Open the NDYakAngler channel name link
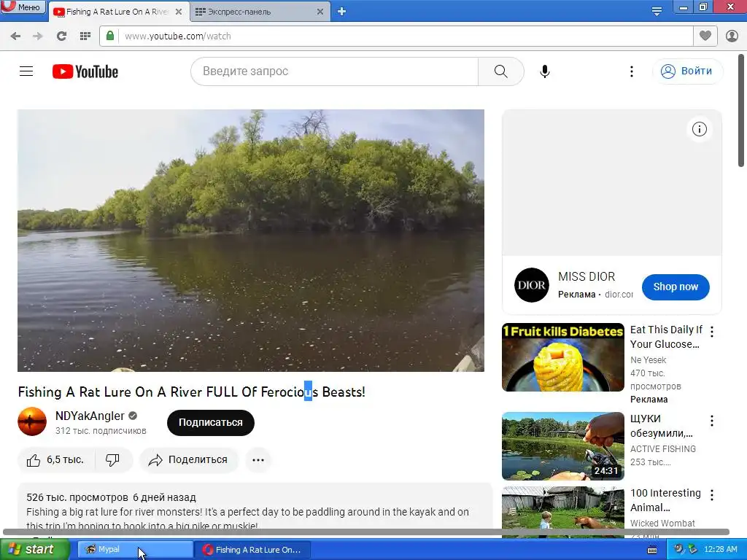 point(90,416)
